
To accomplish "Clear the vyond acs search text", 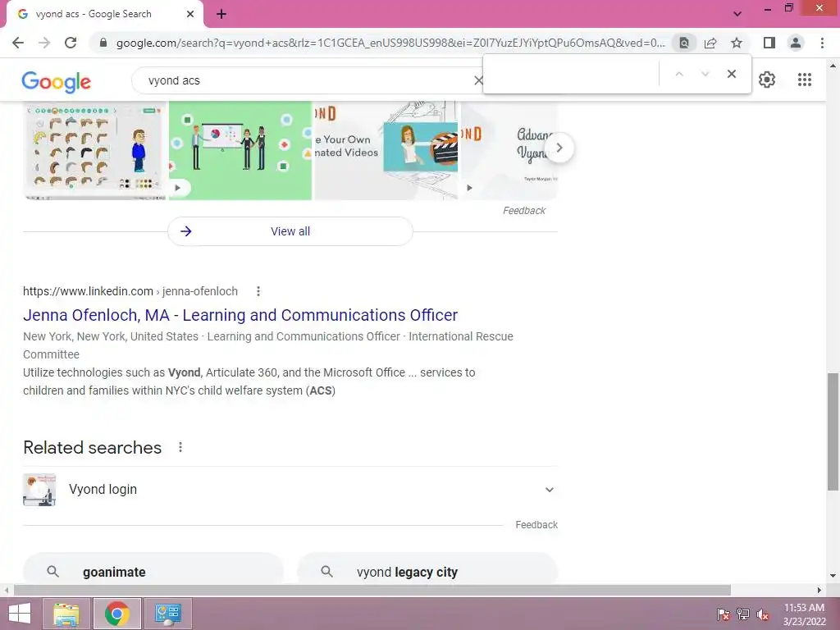I will coord(478,80).
